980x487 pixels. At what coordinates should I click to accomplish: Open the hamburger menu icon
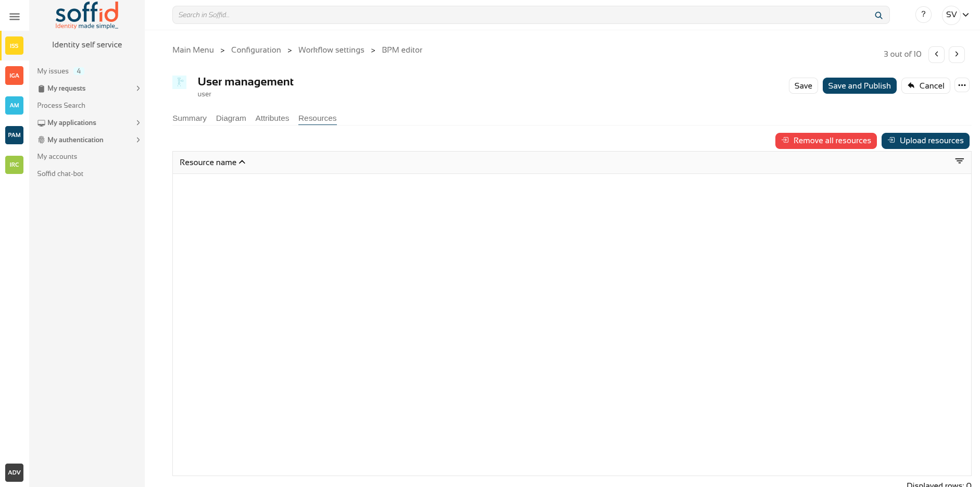(x=15, y=17)
